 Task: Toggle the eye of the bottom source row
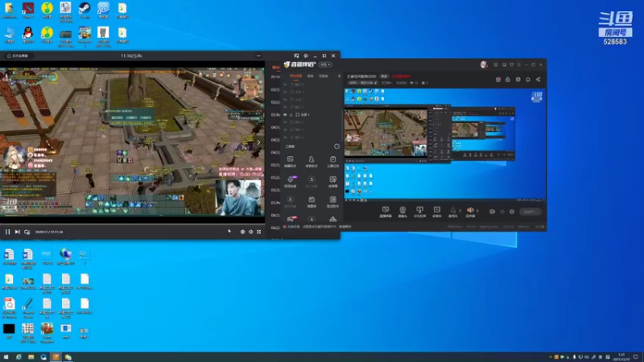(286, 138)
